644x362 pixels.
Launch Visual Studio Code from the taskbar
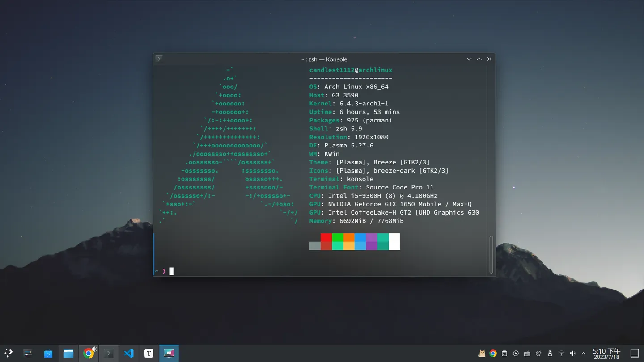(129, 353)
